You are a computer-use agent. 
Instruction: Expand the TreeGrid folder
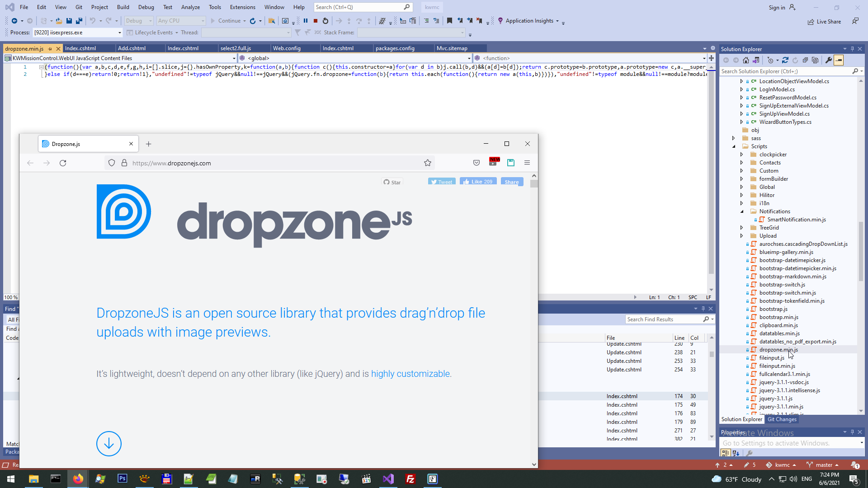741,228
